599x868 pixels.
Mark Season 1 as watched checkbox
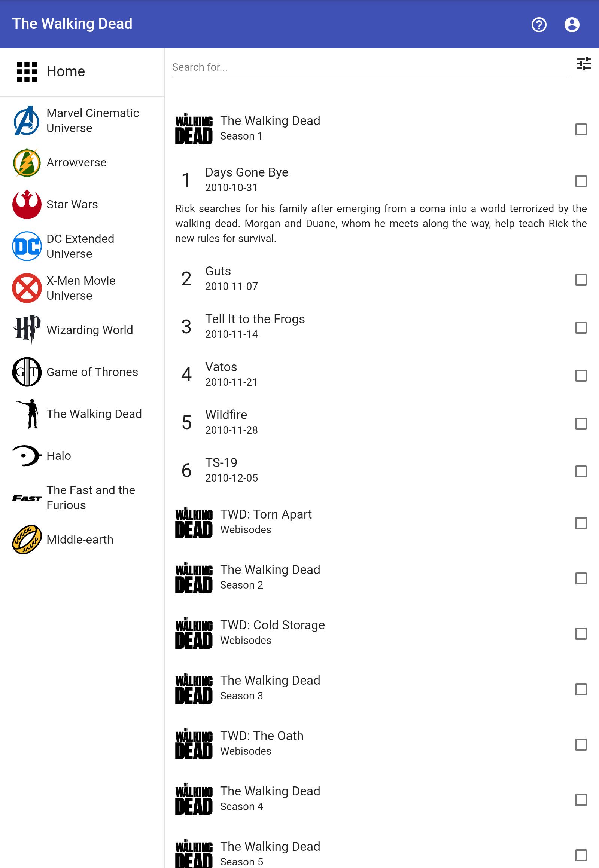(x=581, y=129)
